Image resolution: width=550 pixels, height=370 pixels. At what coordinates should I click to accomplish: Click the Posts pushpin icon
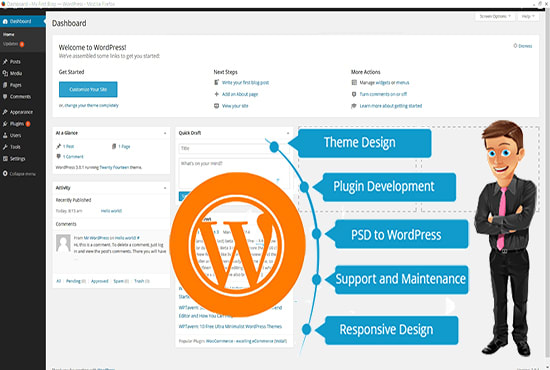(5, 62)
